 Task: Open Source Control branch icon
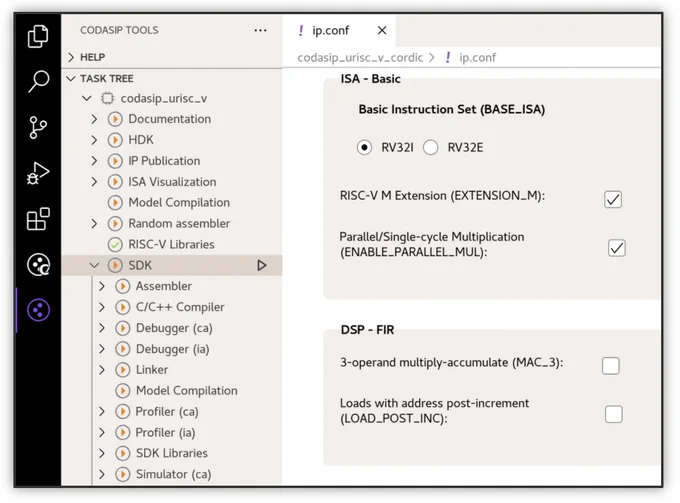coord(38,127)
